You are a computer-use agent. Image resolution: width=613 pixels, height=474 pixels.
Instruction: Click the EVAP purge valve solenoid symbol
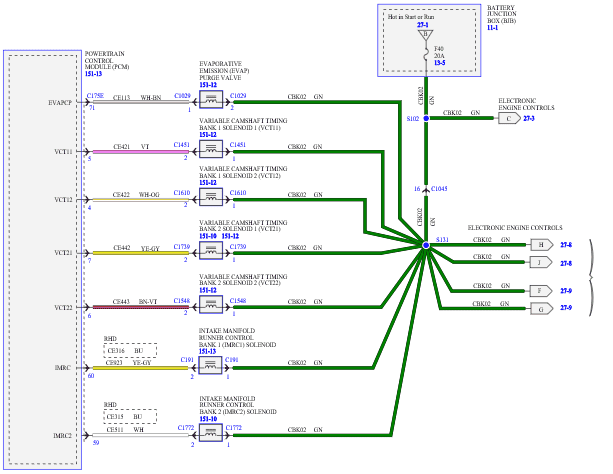tap(211, 100)
